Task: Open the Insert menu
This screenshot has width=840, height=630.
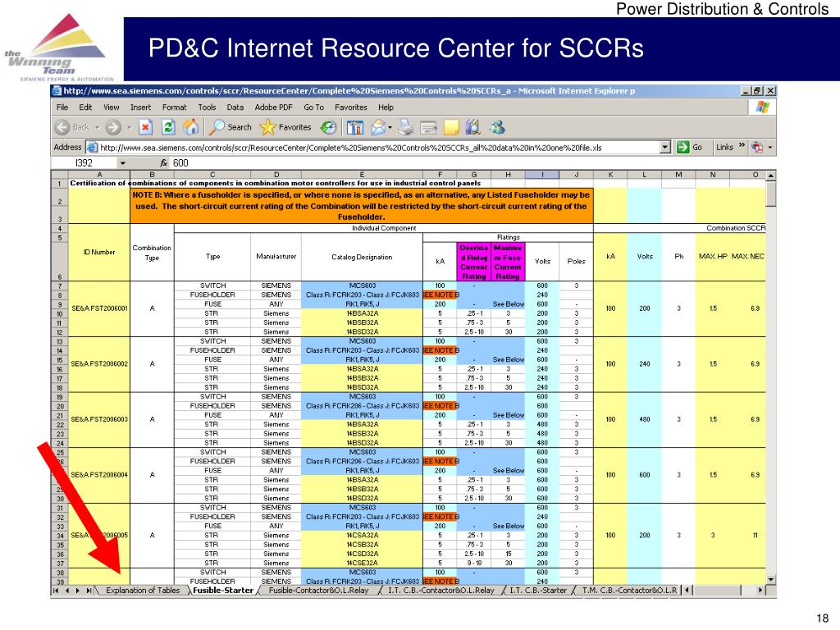Action: 141,107
